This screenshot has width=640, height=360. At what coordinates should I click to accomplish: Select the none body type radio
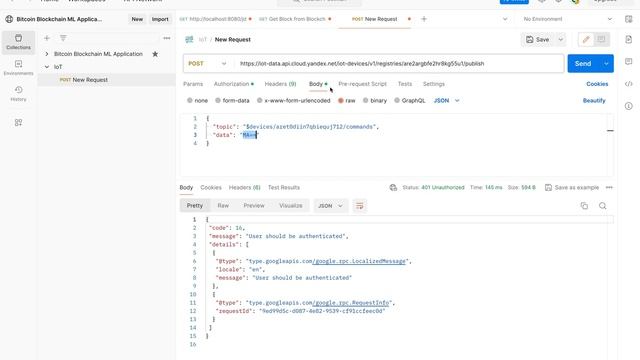tap(189, 100)
